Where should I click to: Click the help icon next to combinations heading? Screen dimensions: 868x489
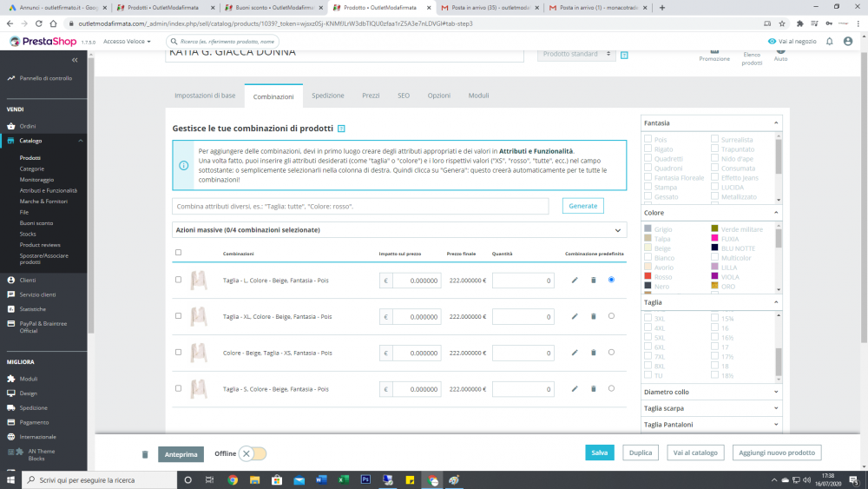(x=341, y=129)
